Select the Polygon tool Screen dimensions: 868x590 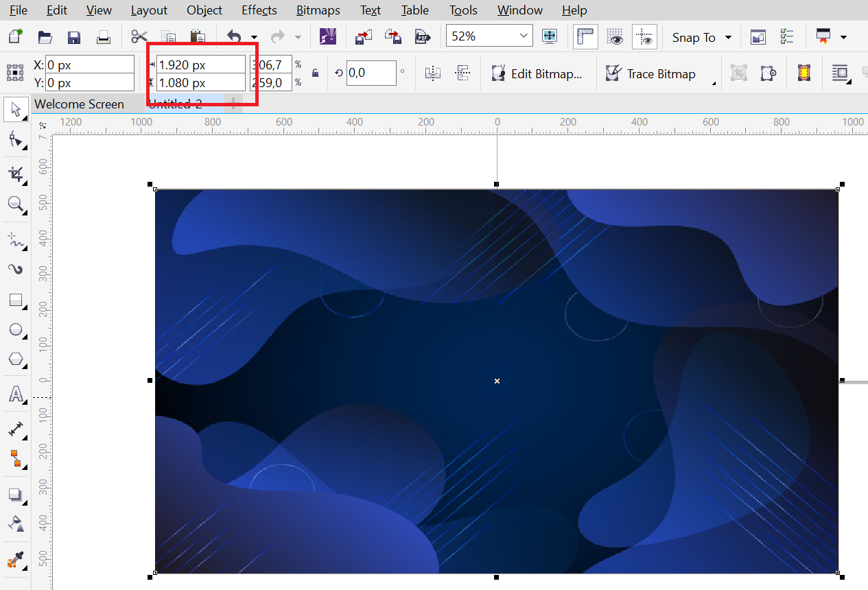point(16,359)
